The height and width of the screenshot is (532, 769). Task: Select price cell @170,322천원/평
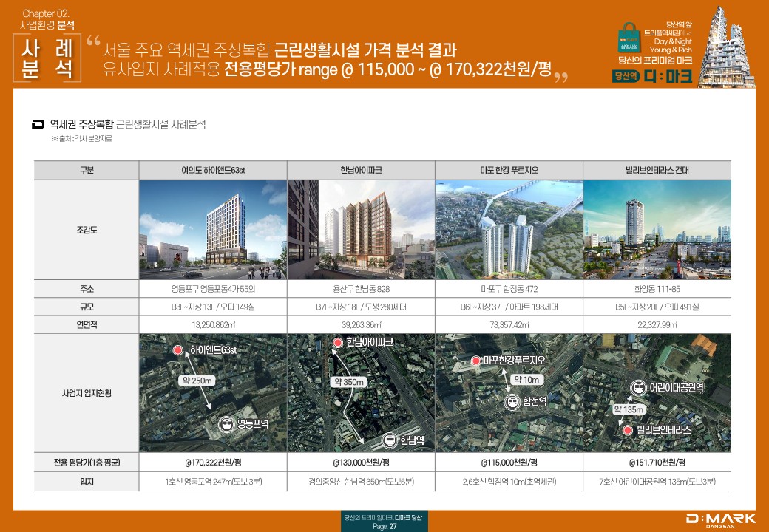click(213, 463)
